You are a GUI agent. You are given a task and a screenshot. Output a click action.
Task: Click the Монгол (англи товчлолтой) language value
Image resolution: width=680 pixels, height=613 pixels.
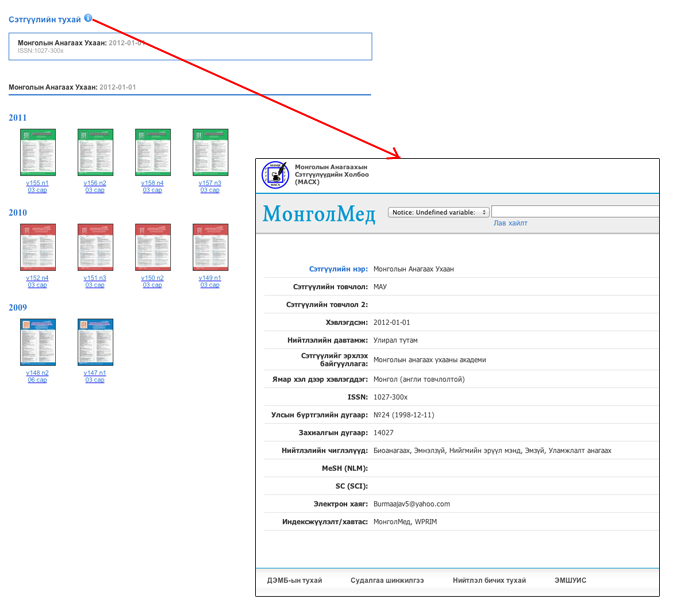419,380
